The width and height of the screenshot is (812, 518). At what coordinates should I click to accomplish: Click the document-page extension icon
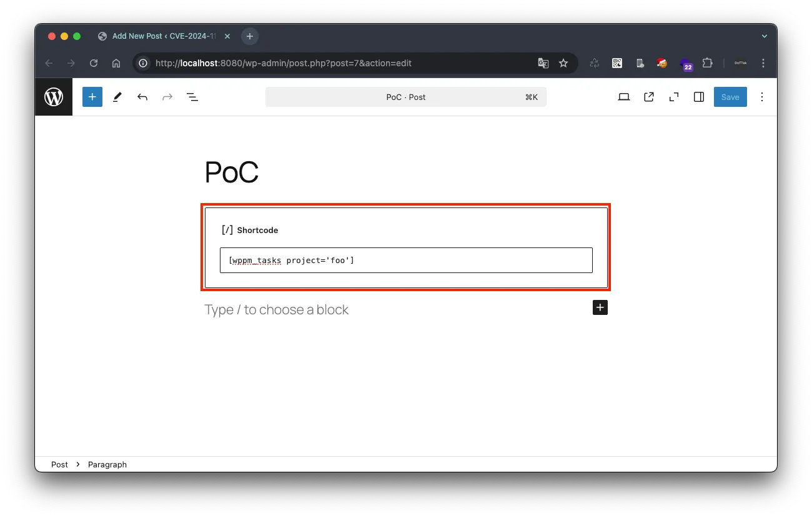tap(640, 63)
